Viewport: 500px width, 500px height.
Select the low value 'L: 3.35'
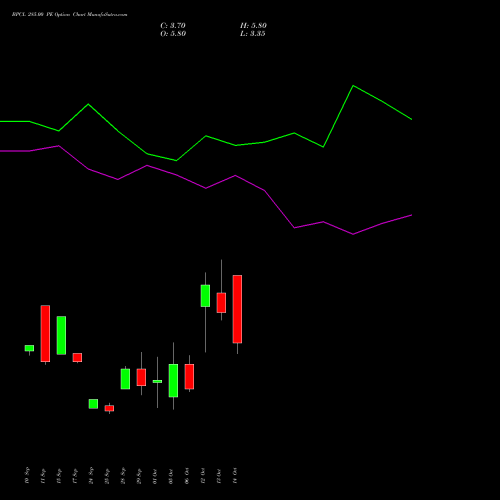pos(253,34)
